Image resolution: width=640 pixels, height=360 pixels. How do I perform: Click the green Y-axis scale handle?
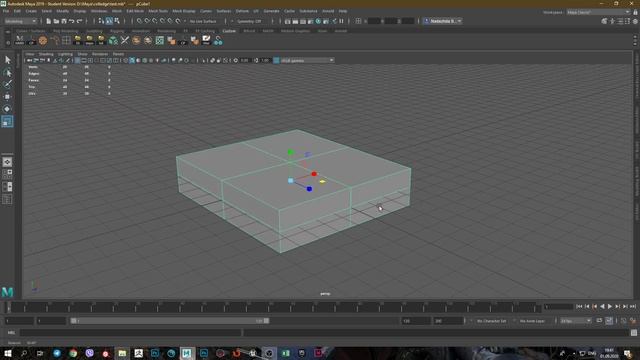point(291,152)
